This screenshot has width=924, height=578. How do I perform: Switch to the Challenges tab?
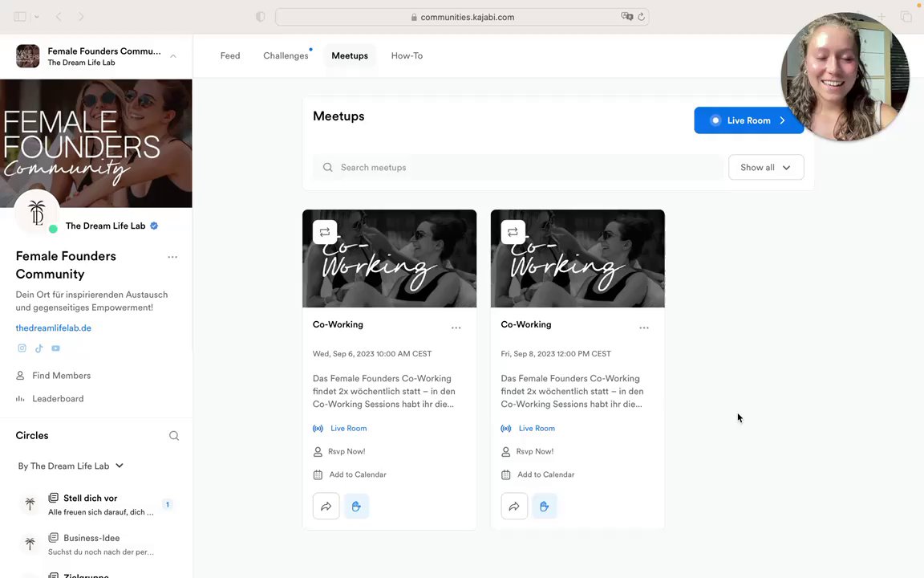pos(286,56)
